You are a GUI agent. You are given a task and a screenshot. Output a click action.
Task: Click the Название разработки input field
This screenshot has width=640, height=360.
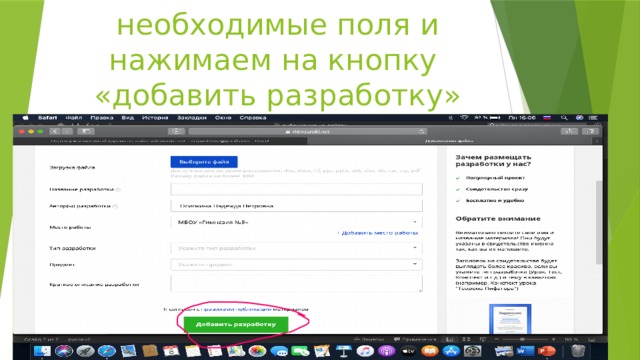pyautogui.click(x=296, y=189)
